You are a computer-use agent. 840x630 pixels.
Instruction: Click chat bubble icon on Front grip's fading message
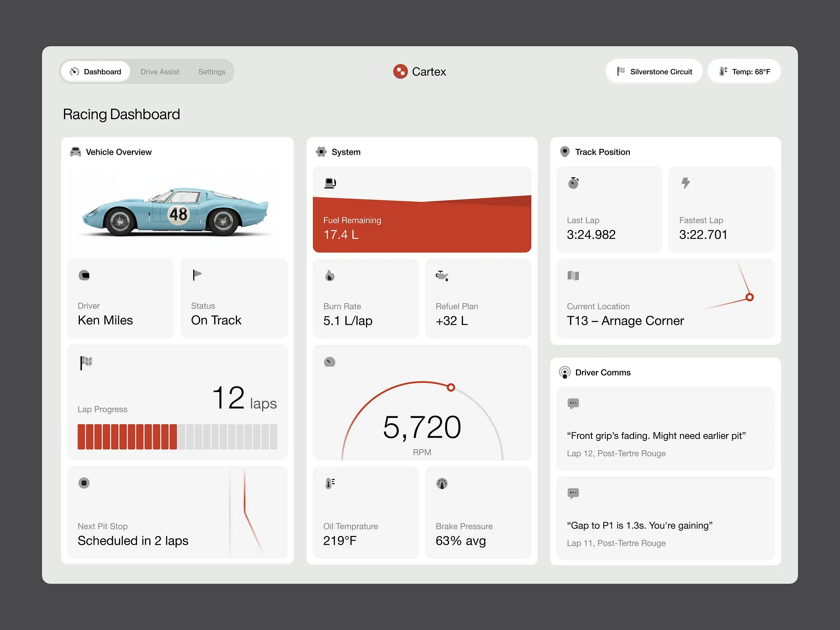[573, 404]
